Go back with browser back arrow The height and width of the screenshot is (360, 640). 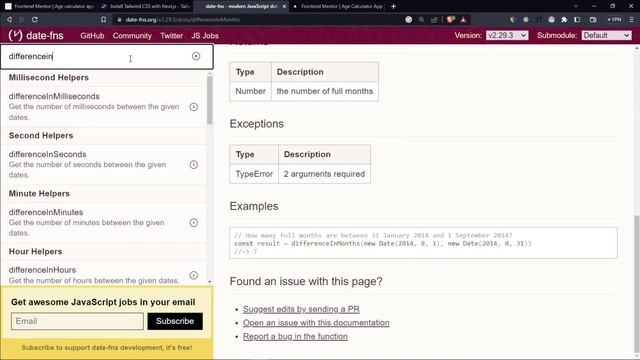pos(9,19)
